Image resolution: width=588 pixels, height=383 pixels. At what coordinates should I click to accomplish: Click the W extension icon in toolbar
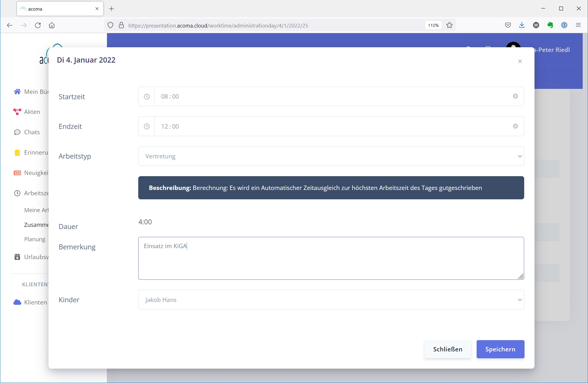536,25
